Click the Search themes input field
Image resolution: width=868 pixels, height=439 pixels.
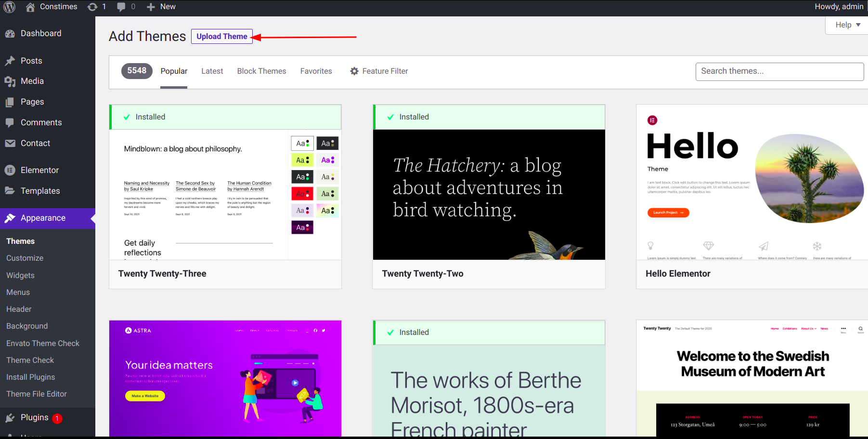pos(779,71)
